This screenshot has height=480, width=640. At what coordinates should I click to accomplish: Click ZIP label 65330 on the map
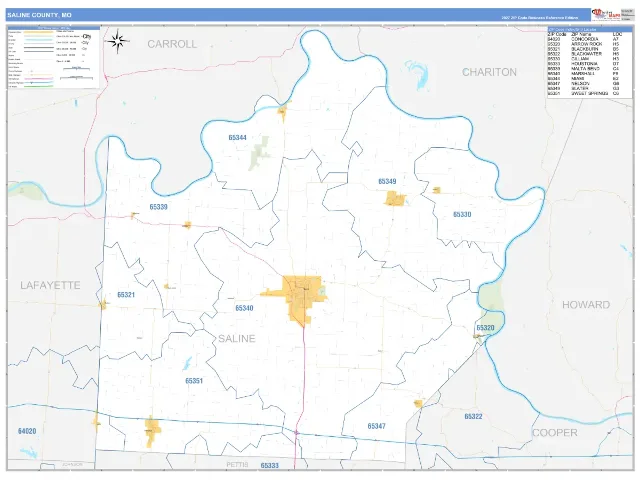462,214
